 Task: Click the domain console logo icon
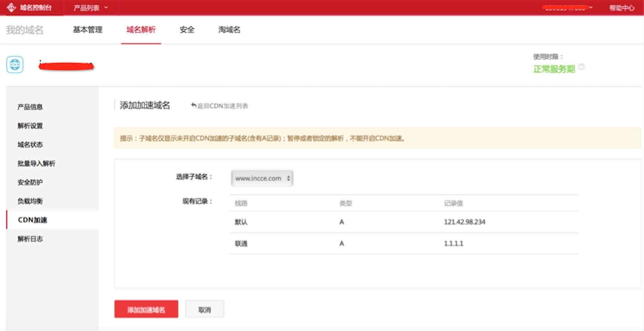[x=11, y=7]
